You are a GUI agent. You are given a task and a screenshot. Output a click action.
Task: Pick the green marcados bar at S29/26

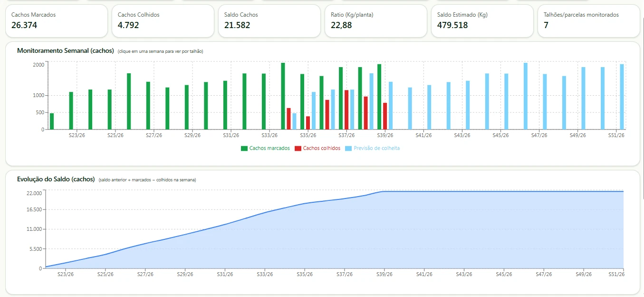click(x=187, y=107)
